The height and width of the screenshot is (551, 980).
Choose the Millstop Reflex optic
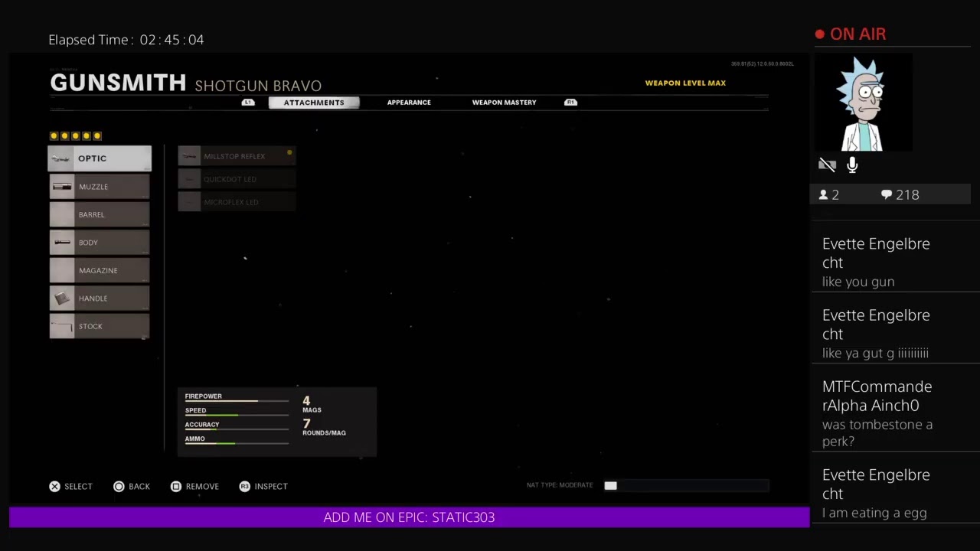[237, 156]
